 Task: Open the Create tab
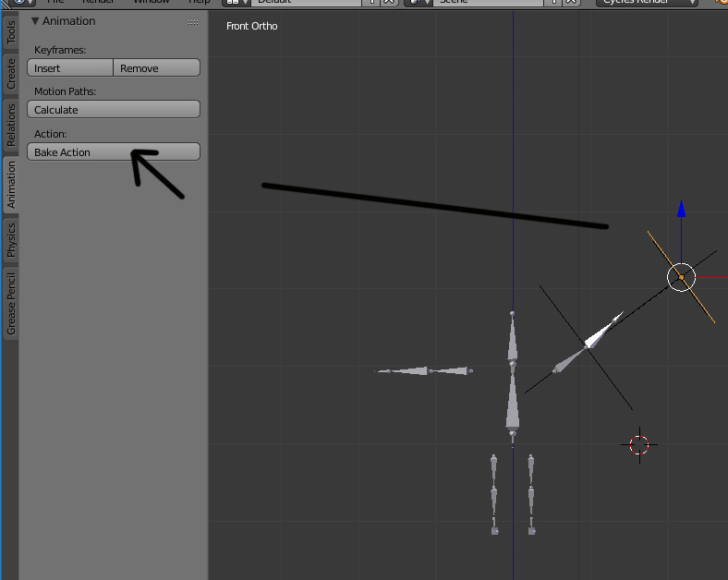11,73
